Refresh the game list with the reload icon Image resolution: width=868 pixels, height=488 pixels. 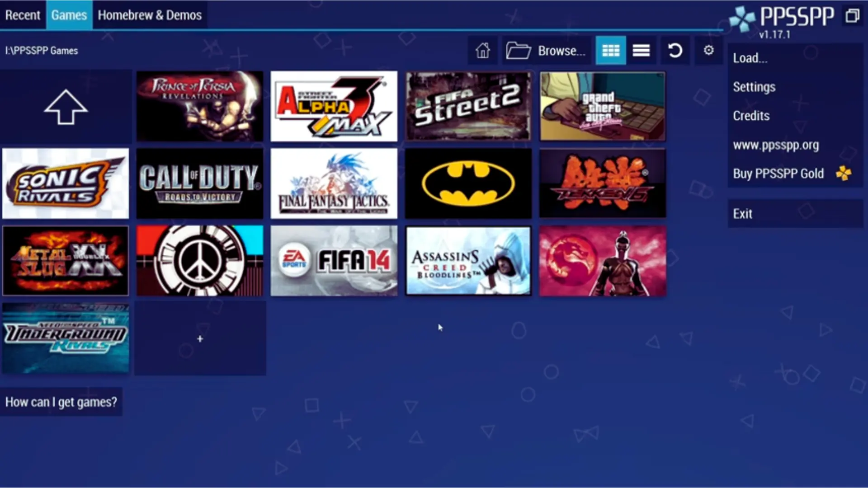coord(675,51)
